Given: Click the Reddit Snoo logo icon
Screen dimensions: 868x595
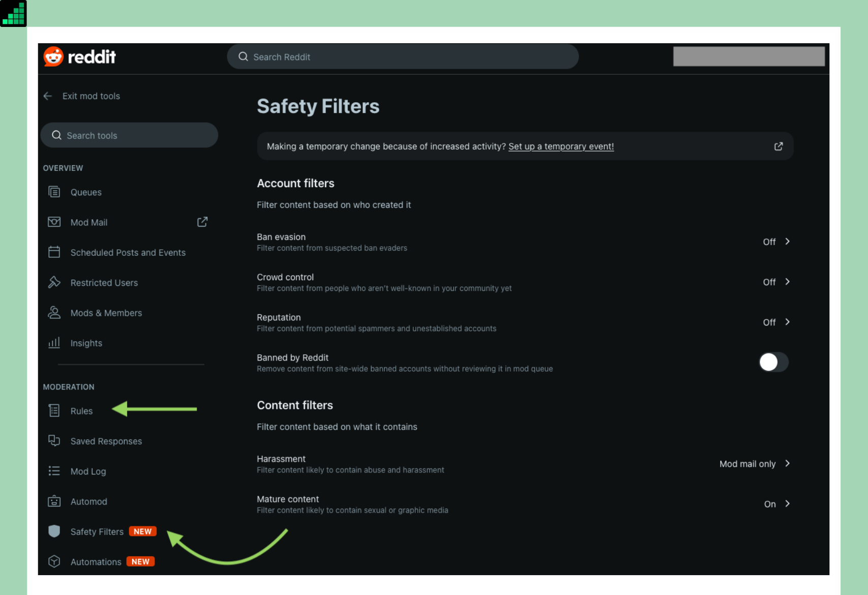Looking at the screenshot, I should (x=53, y=56).
